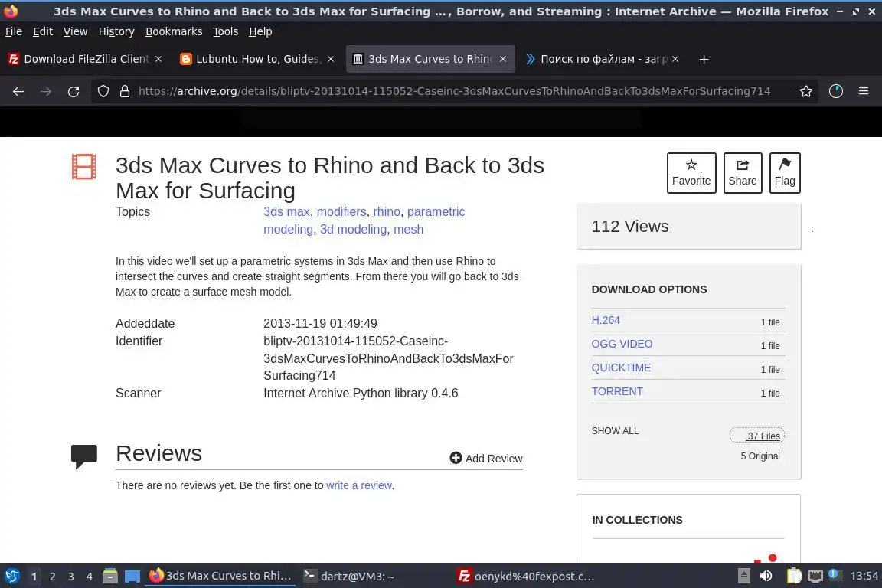Close the Download FileZilla Client tab
This screenshot has width=882, height=588.
pos(158,59)
